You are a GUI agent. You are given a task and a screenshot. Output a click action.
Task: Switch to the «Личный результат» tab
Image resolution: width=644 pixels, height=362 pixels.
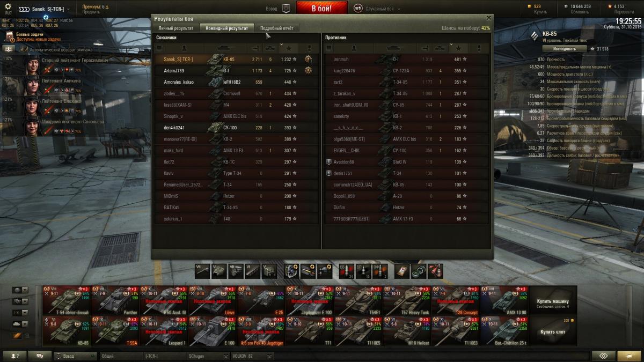[176, 28]
